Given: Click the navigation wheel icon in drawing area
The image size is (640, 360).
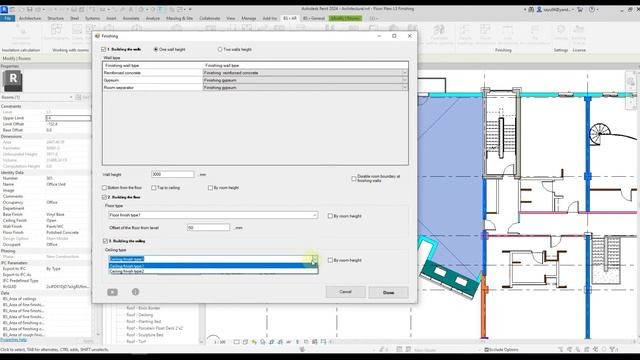Looking at the screenshot, I should [631, 82].
